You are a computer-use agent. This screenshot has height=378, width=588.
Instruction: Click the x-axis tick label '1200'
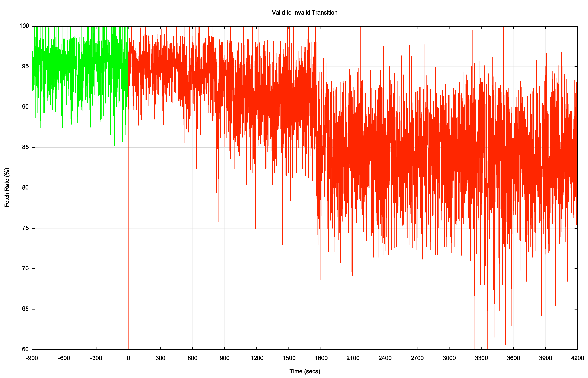click(x=257, y=358)
